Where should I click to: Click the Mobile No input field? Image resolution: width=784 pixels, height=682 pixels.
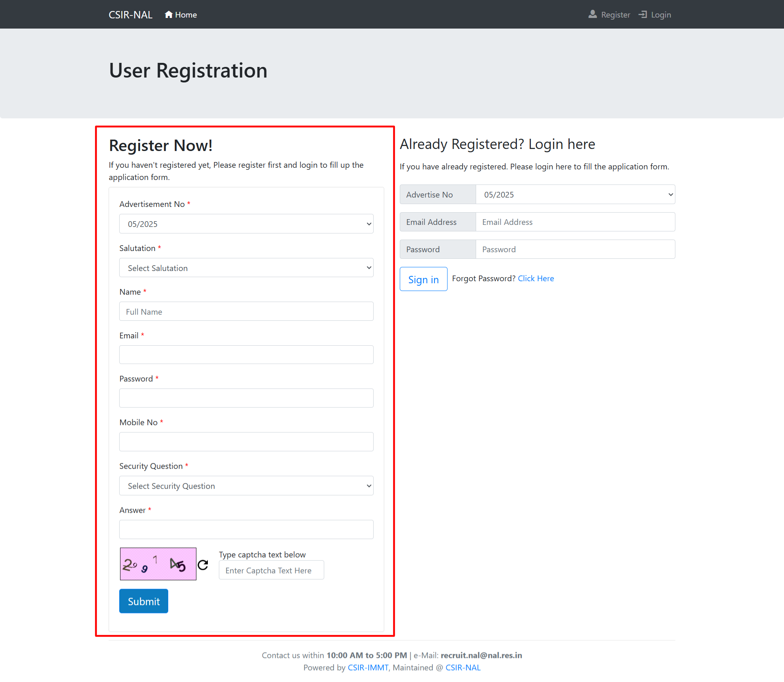click(x=246, y=442)
